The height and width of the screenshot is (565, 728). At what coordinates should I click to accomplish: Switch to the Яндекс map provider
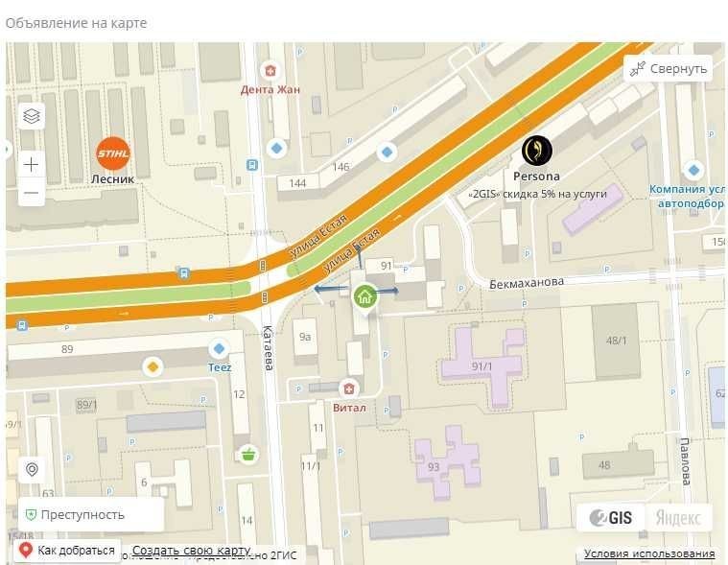678,517
